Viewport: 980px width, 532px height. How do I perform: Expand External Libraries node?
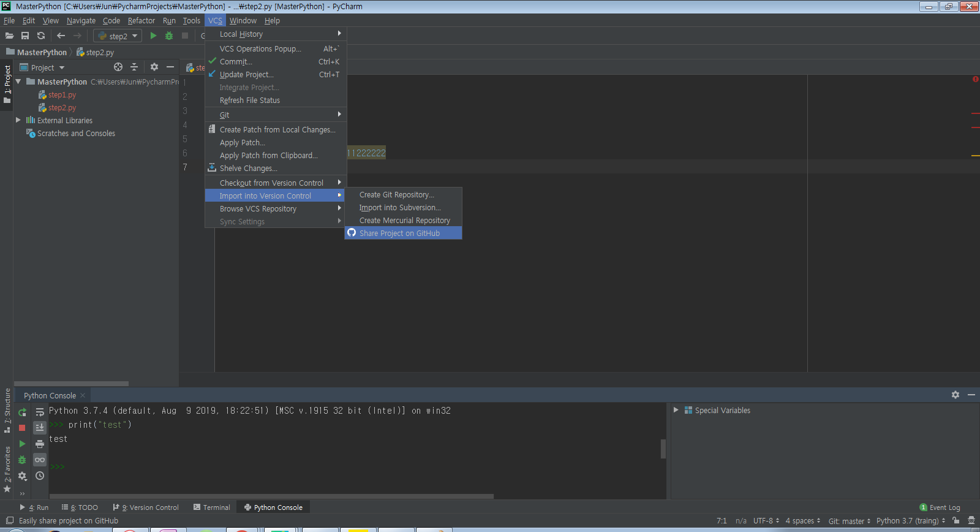[18, 120]
